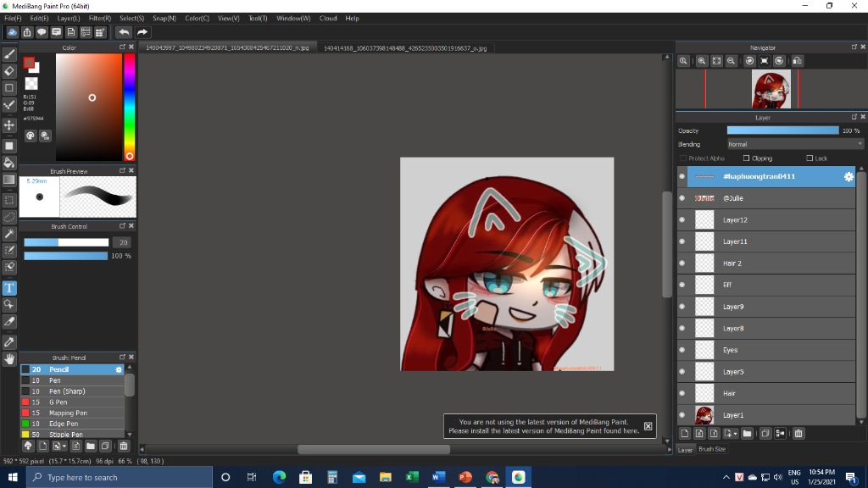Close the update notification message
Viewport: 868px width, 488px height.
648,426
